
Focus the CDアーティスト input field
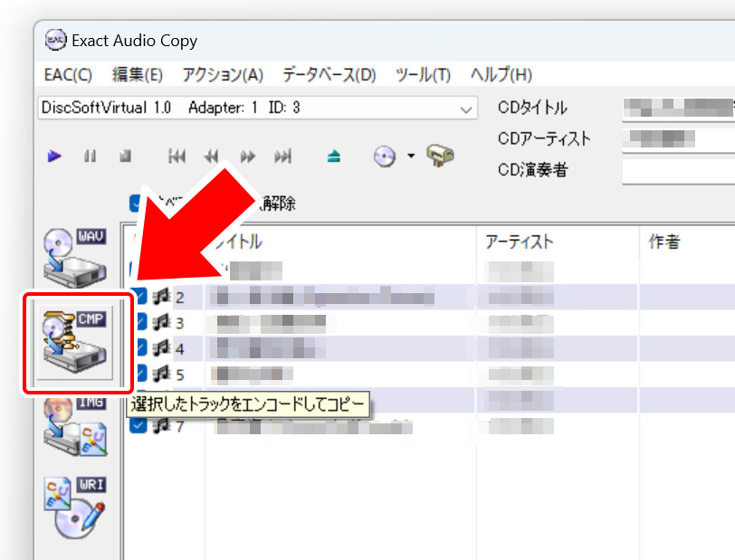pos(678,139)
